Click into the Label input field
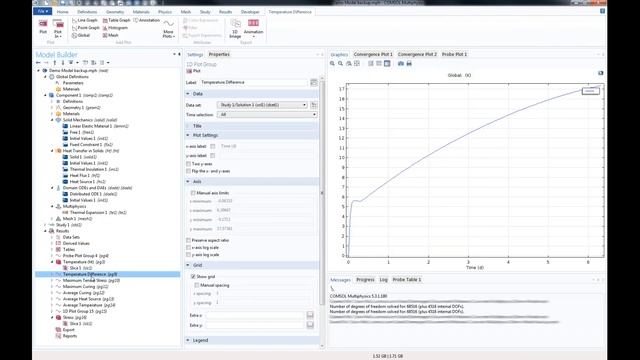Viewport: 640px width, 360px height. coord(254,82)
